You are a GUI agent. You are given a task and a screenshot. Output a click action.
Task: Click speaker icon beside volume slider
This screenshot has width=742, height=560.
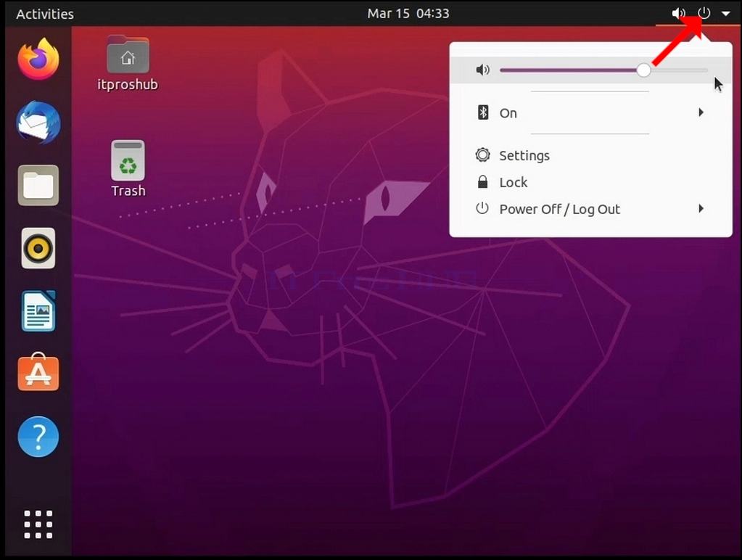(x=482, y=70)
